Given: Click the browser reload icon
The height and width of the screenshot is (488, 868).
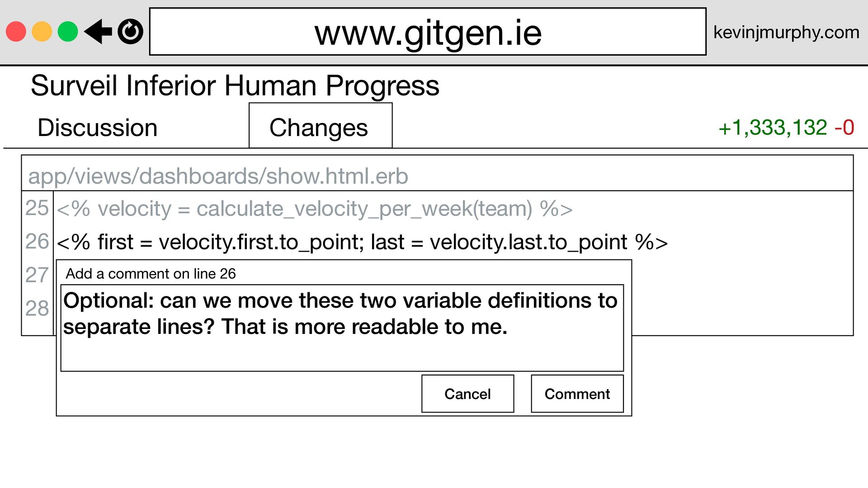Looking at the screenshot, I should point(130,32).
